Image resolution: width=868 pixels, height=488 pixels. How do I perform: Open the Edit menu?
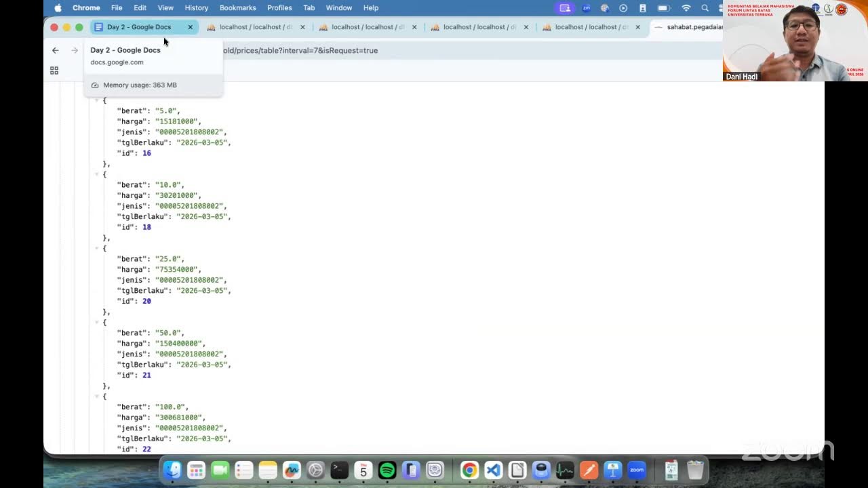(140, 8)
